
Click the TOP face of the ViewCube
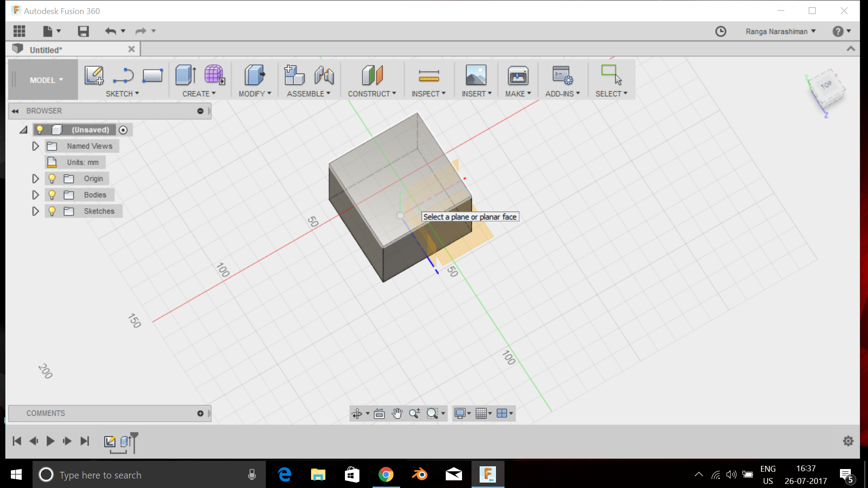coord(826,85)
